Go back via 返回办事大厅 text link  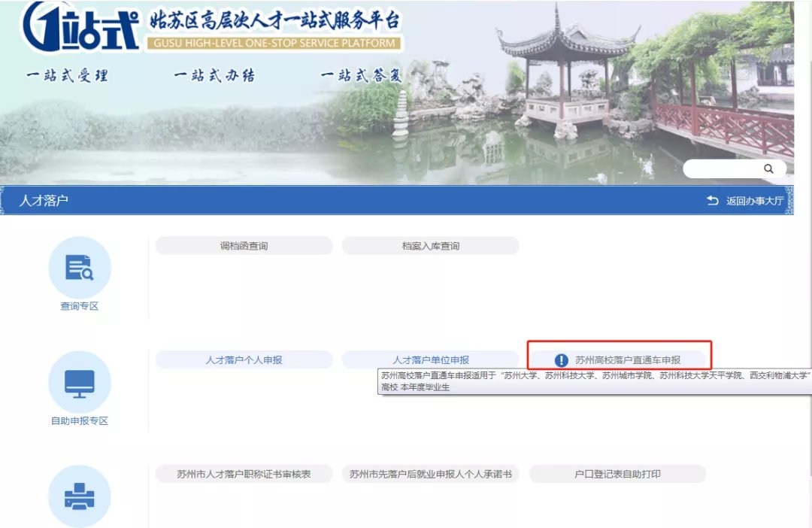pyautogui.click(x=755, y=201)
